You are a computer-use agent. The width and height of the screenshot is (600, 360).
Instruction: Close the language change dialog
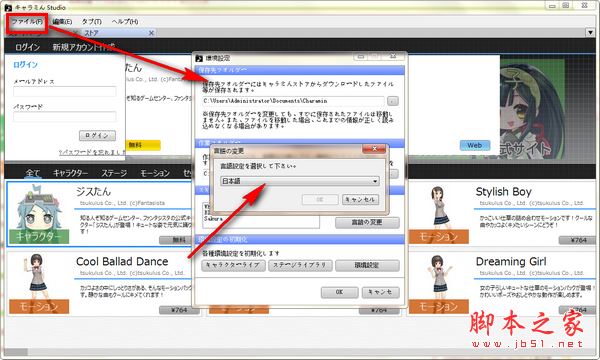coord(374,149)
